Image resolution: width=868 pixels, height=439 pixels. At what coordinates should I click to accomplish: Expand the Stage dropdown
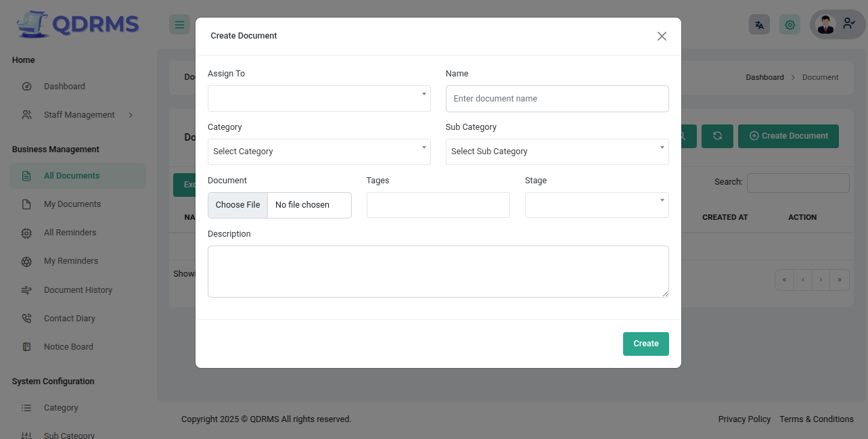[x=596, y=205]
